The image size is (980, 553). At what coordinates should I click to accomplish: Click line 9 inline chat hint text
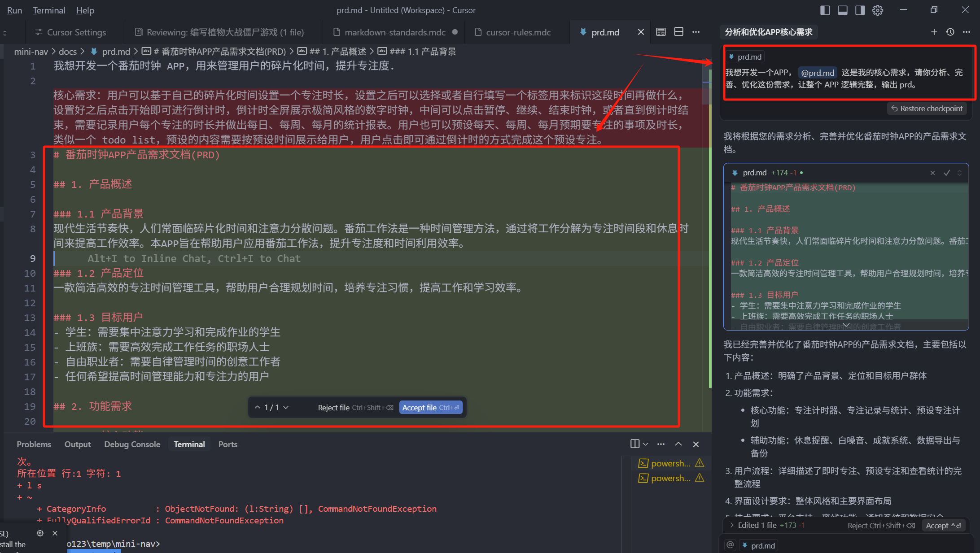pos(194,258)
